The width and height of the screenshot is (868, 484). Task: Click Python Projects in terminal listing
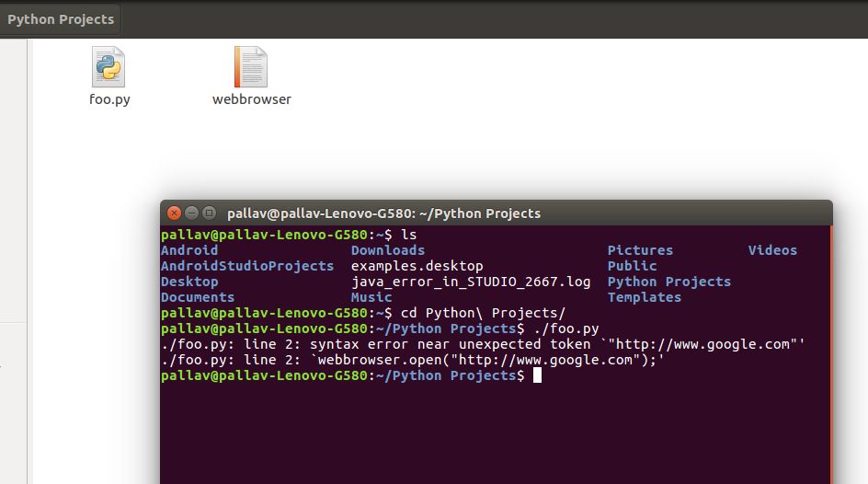(x=669, y=282)
